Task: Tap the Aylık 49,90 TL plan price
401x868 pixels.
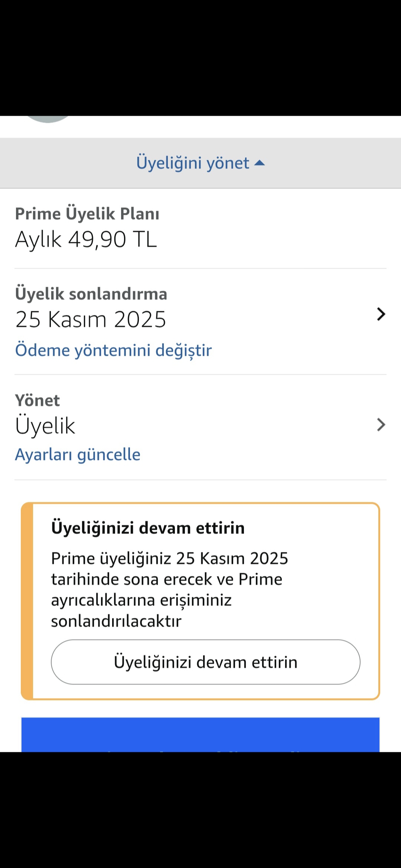Action: (86, 239)
